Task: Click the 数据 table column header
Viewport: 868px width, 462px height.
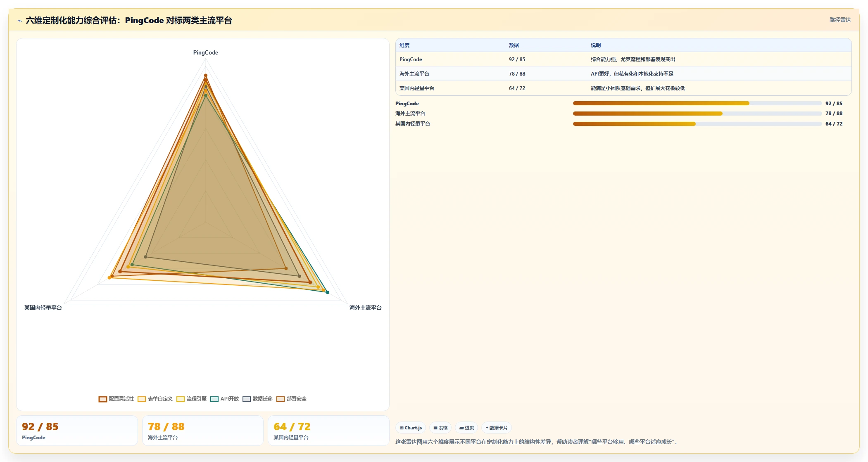Action: click(x=546, y=45)
